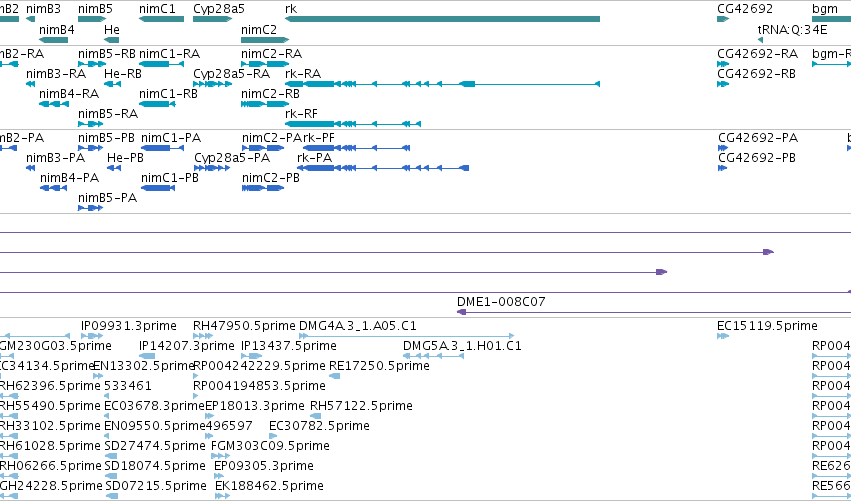Select the DMG5A.3_1.H01.C1 cDNA feature
This screenshot has height=501, width=851.
point(433,356)
